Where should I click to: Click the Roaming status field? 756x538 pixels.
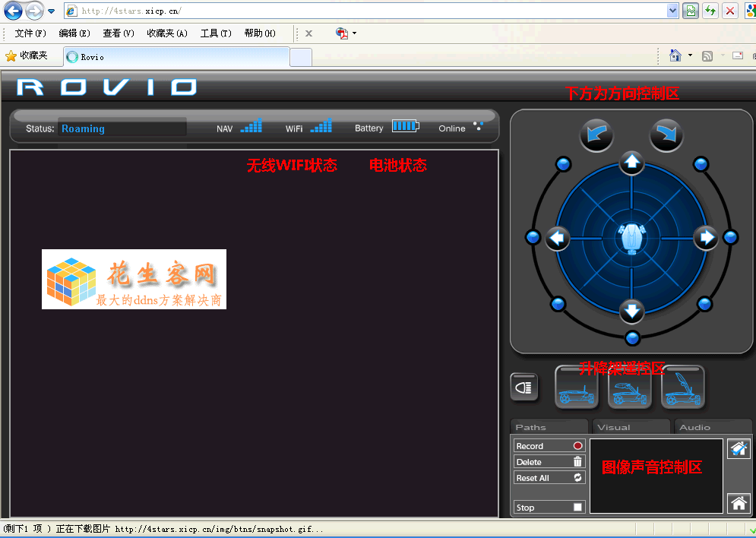pos(122,128)
